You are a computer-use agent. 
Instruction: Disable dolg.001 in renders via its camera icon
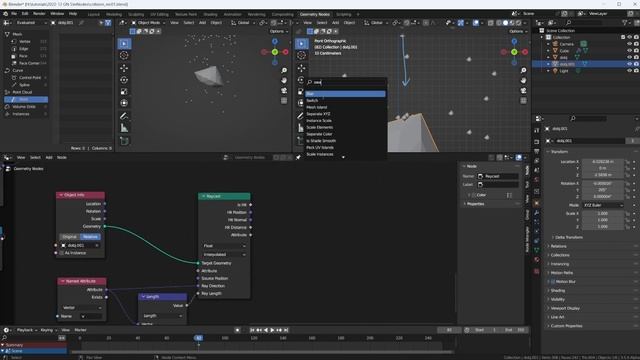636,64
